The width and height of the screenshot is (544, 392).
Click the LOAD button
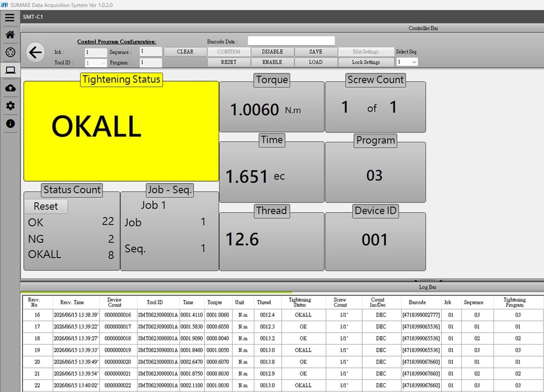[x=316, y=62]
